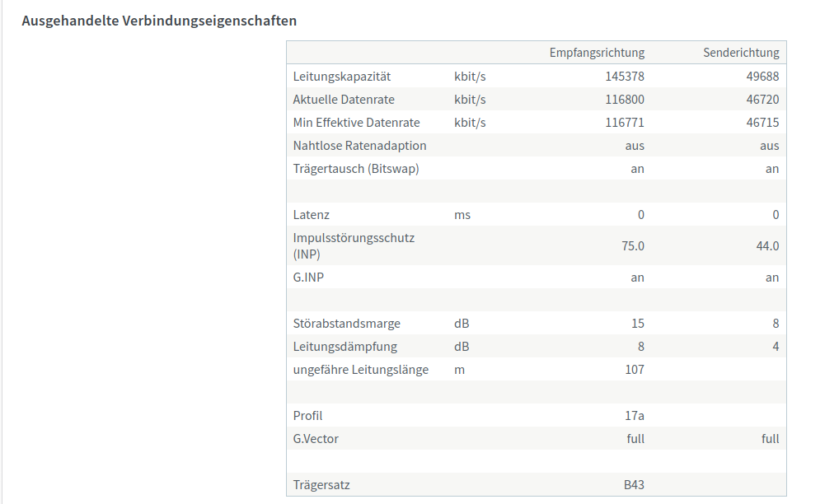This screenshot has height=504, width=839.
Task: Select the Nahtlose Ratenadaption row label
Action: [x=359, y=146]
